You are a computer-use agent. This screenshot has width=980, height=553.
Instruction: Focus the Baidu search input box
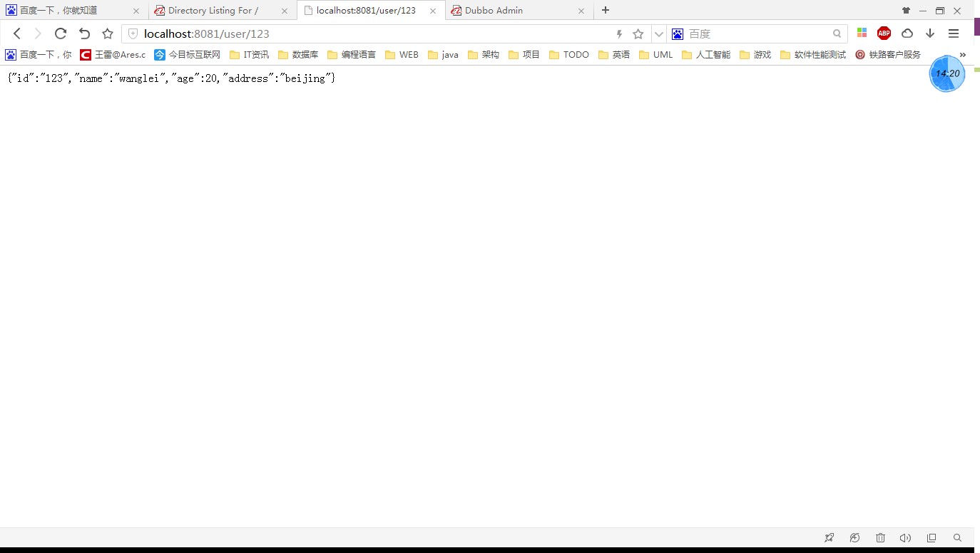coord(757,33)
